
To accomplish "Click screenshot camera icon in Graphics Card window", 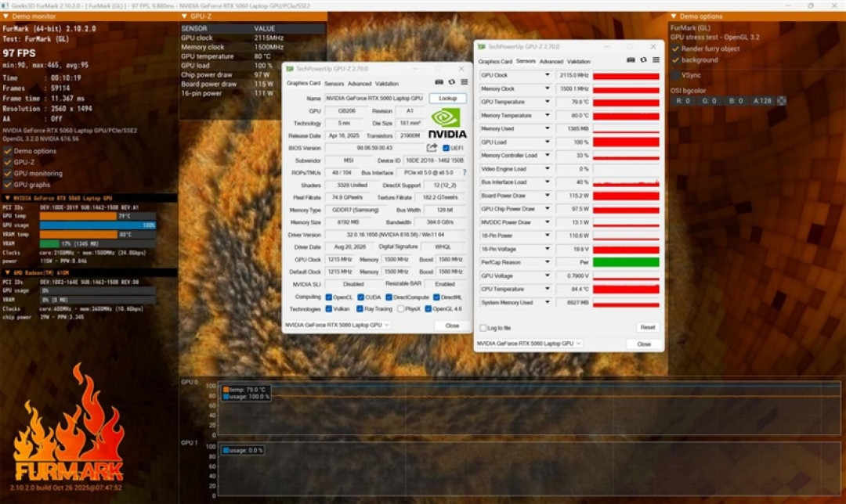I will (x=439, y=82).
